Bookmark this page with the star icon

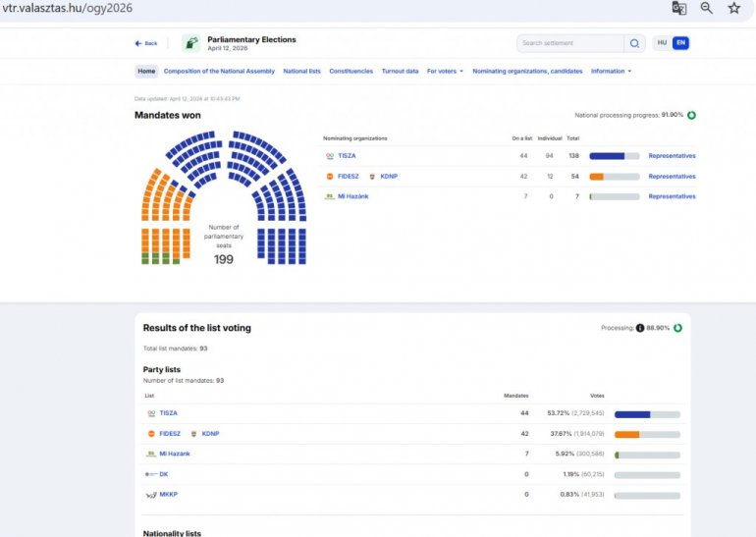click(733, 8)
